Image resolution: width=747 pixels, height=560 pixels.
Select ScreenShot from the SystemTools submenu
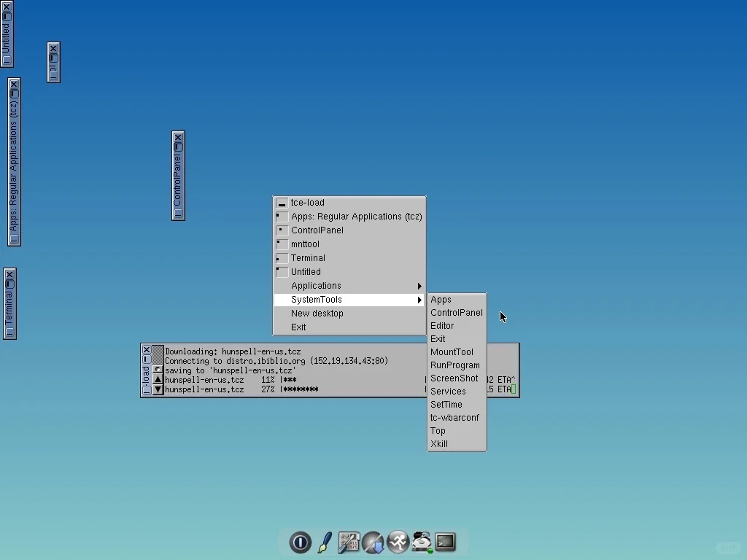coord(454,378)
